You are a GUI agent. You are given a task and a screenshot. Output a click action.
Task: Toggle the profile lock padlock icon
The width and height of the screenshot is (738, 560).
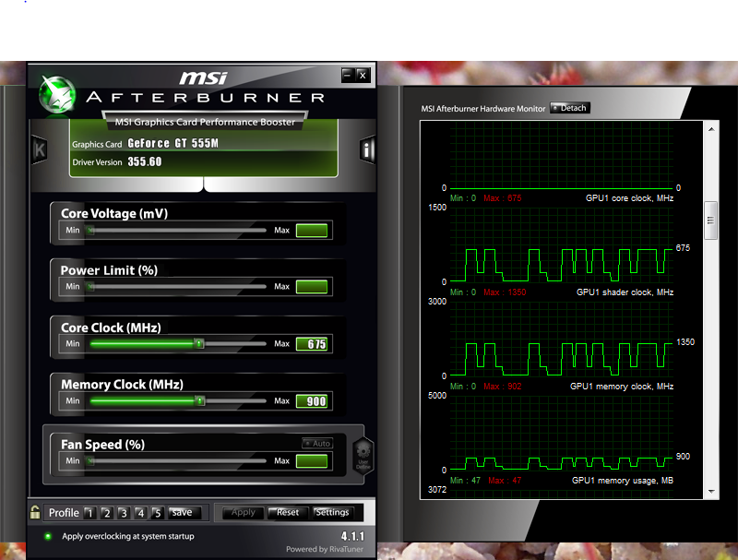(x=35, y=512)
